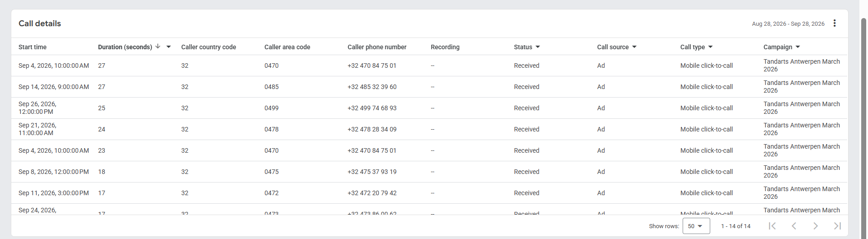Select phone number +32 475 37 93 19

(372, 172)
